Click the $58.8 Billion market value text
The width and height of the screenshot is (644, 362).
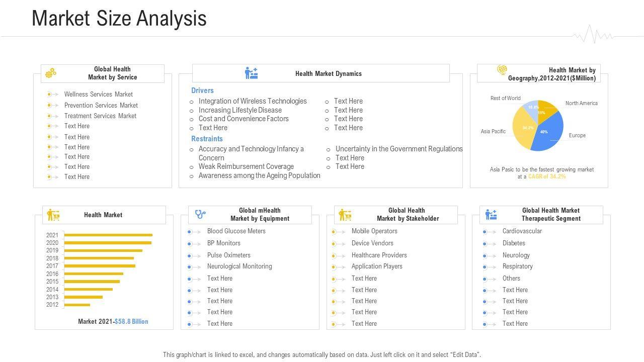[131, 322]
